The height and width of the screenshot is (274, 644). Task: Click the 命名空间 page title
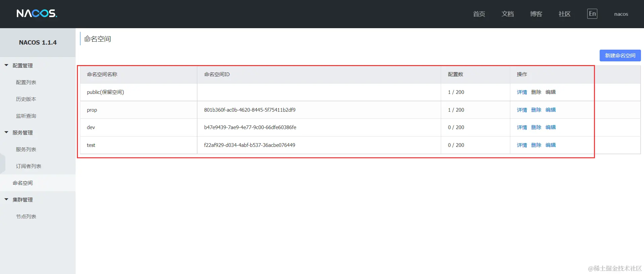[x=97, y=39]
